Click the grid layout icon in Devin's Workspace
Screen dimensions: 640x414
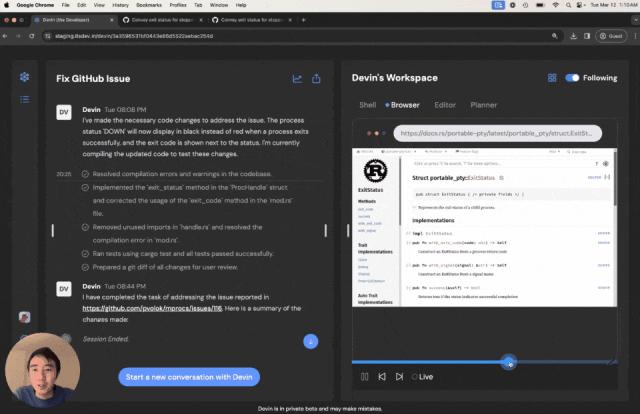(x=552, y=78)
